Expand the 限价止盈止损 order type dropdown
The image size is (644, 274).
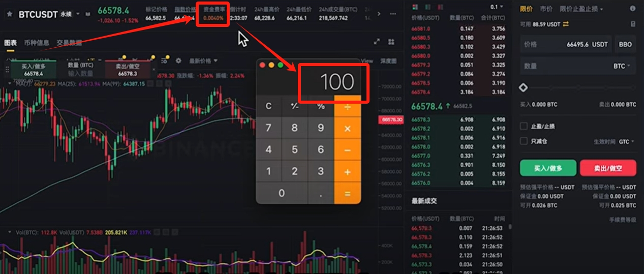coord(581,9)
